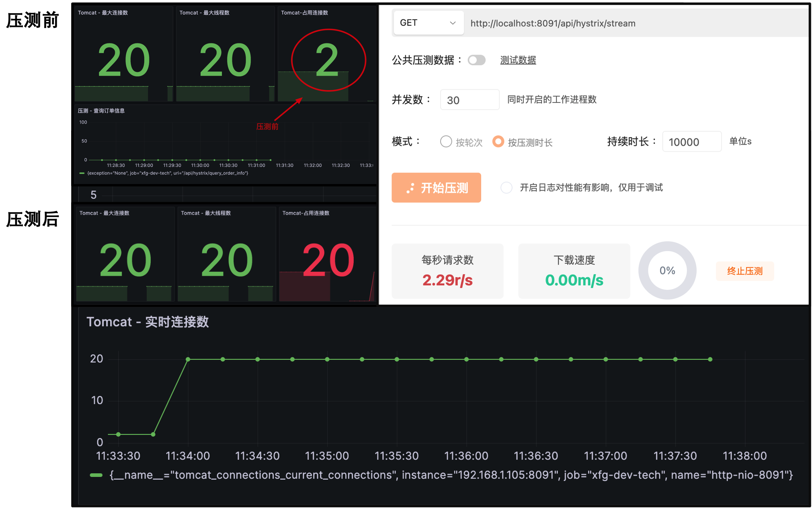Click the 终止压测 button
The image size is (812, 509).
coord(744,271)
